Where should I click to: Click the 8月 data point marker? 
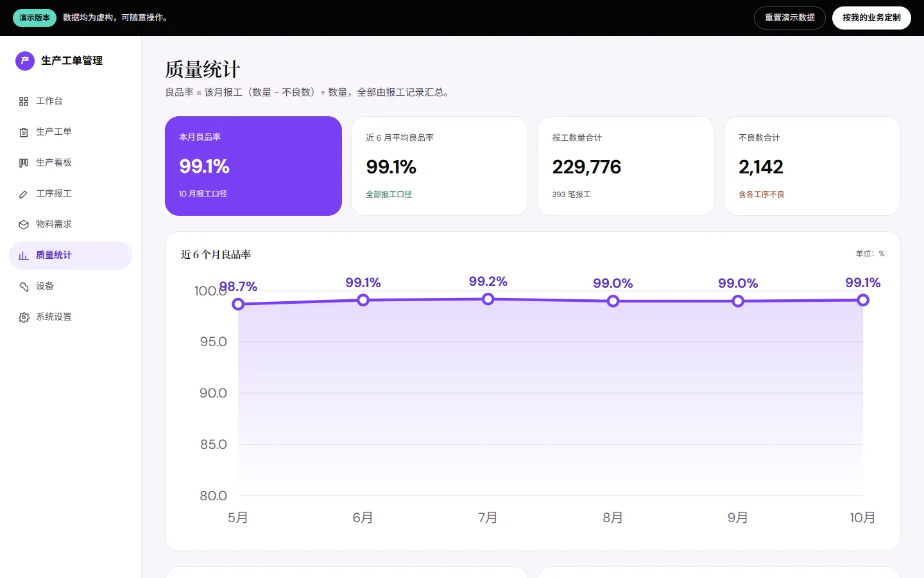[613, 301]
